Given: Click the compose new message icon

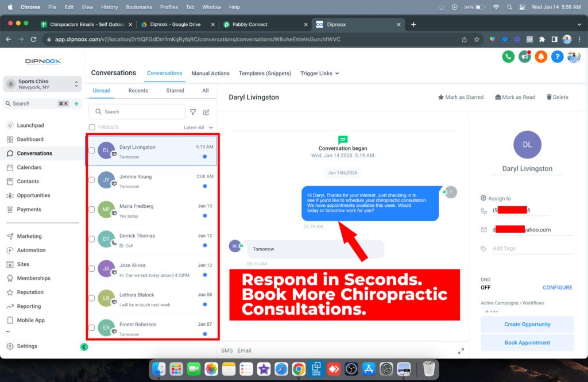Looking at the screenshot, I should (206, 112).
